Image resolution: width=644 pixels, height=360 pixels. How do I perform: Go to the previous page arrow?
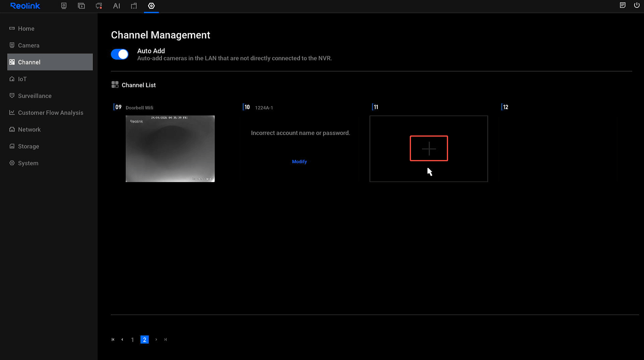tap(122, 340)
